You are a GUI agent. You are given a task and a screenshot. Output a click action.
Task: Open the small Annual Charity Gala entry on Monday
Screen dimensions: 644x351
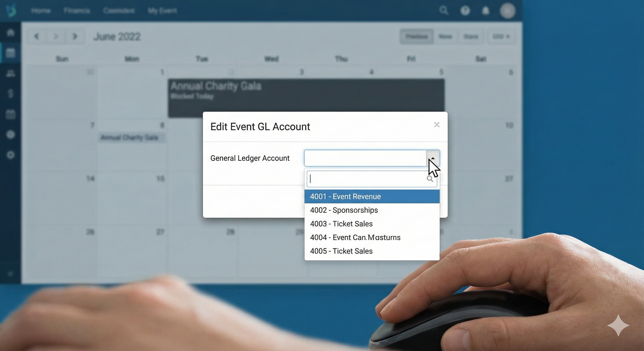[131, 137]
